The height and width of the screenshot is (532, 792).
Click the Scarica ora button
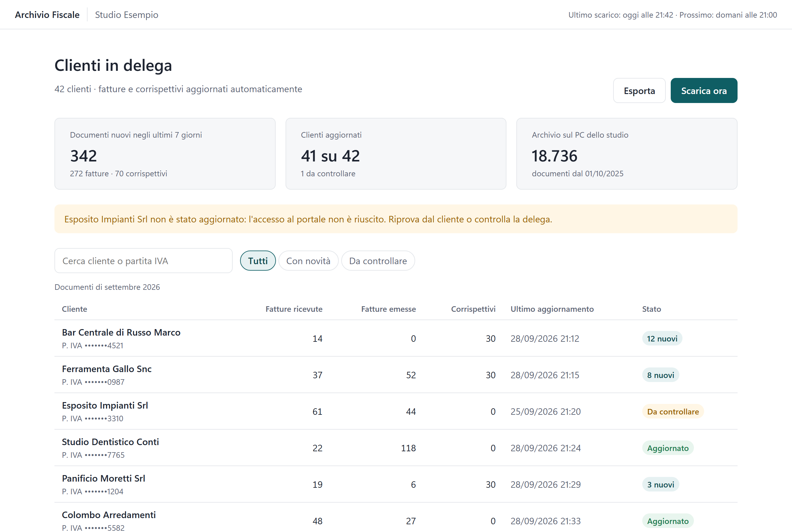point(704,91)
